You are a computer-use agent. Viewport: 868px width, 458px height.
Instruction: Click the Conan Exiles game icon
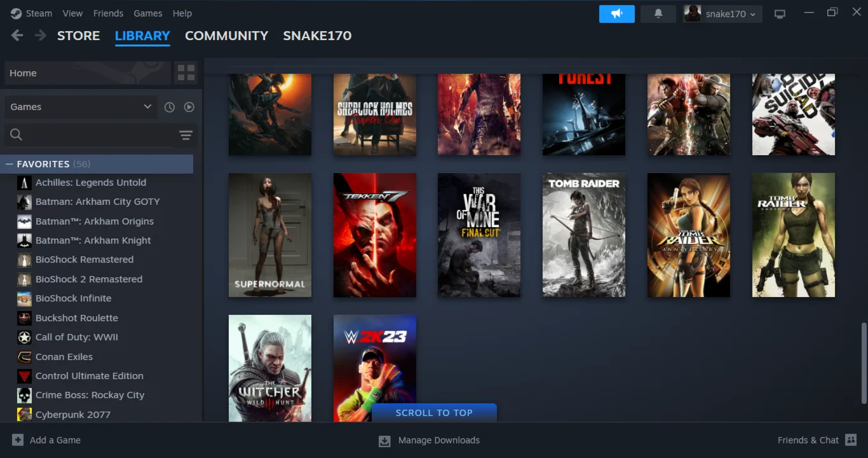(24, 357)
